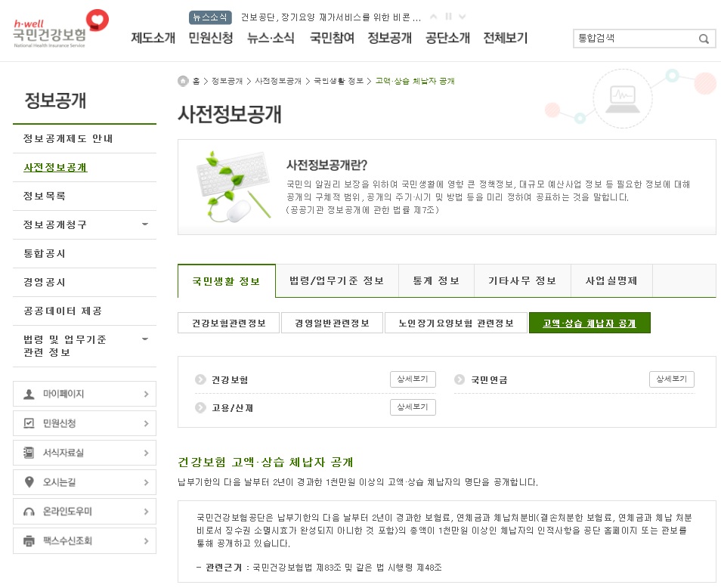This screenshot has height=588, width=721.
Task: Open 온라인도우미 helper link
Action: [85, 511]
